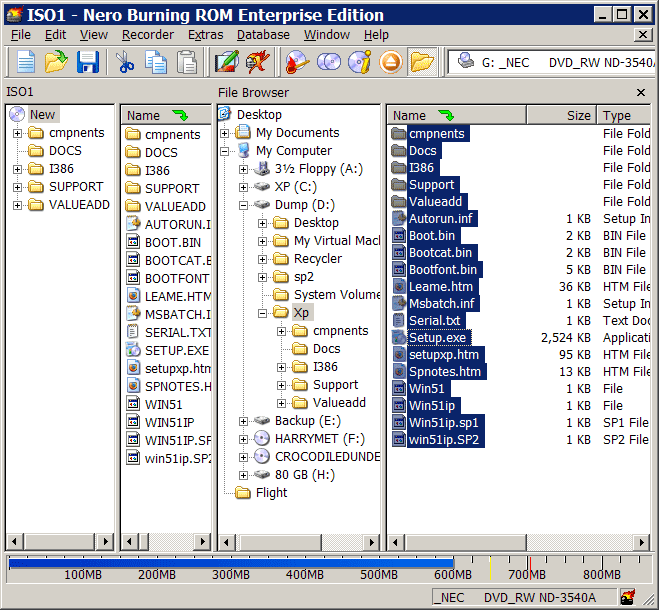
Task: Expand the Backup (E:) drive
Action: [x=243, y=421]
